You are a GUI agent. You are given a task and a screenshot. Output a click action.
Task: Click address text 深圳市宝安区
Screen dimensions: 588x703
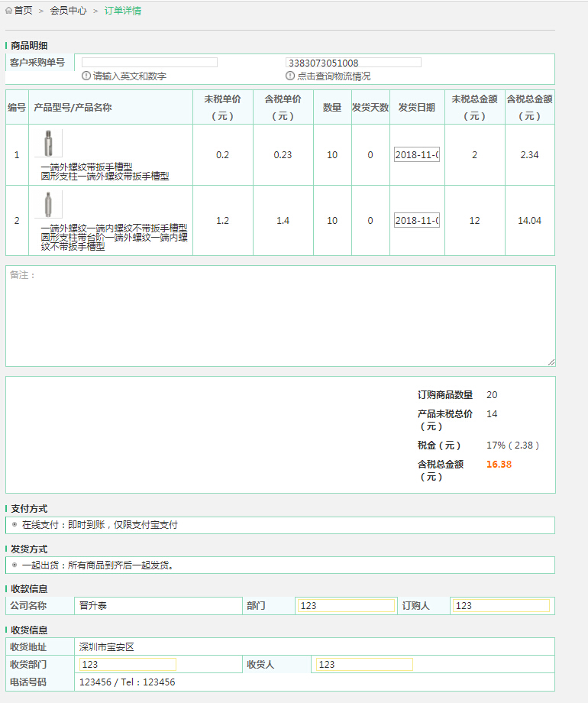(x=107, y=647)
